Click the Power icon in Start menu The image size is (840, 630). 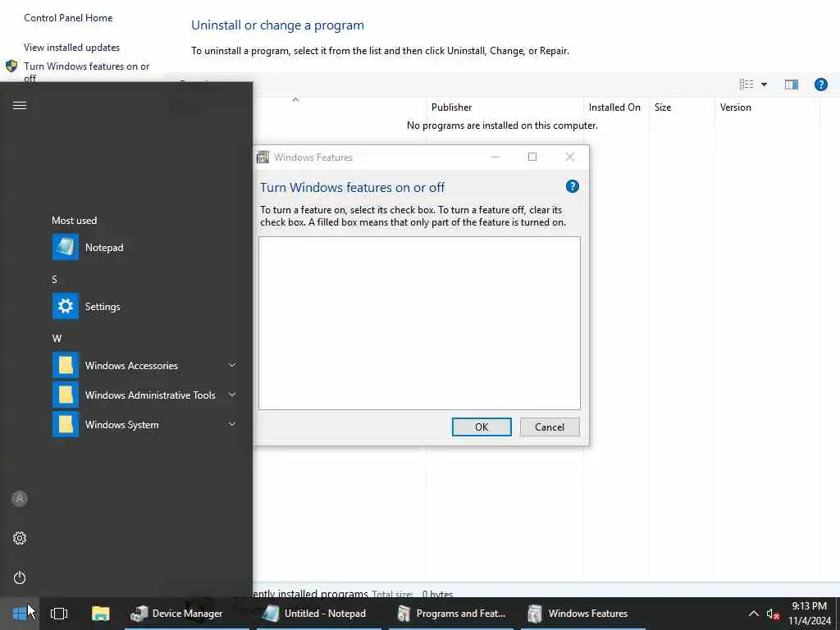(x=20, y=577)
